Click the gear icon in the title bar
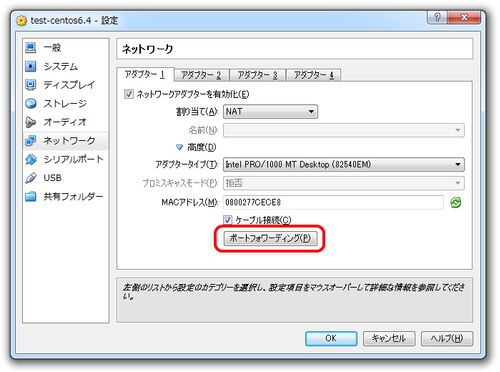 [22, 21]
